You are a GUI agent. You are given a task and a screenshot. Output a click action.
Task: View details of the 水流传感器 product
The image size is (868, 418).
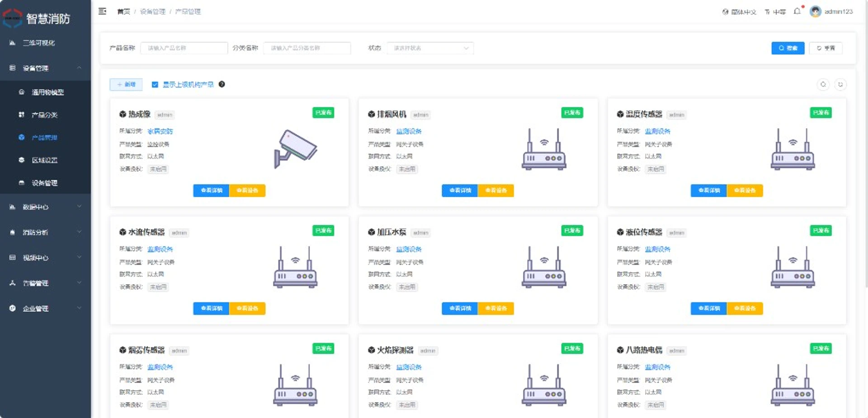click(211, 309)
